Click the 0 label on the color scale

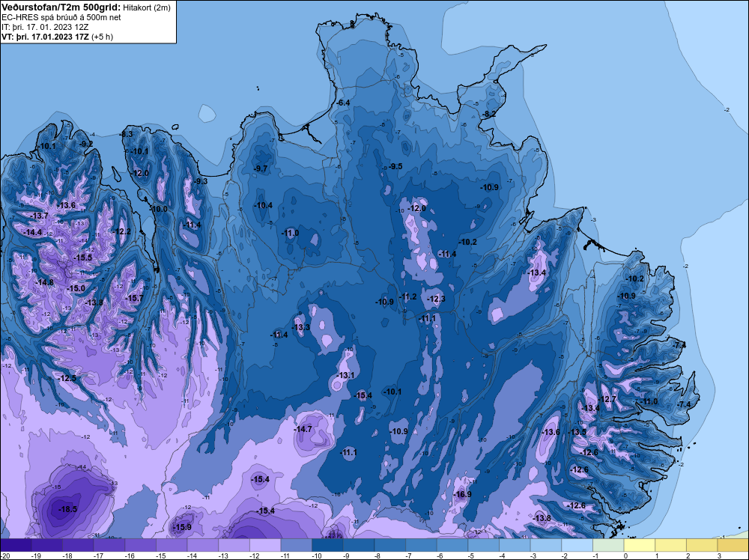(625, 556)
